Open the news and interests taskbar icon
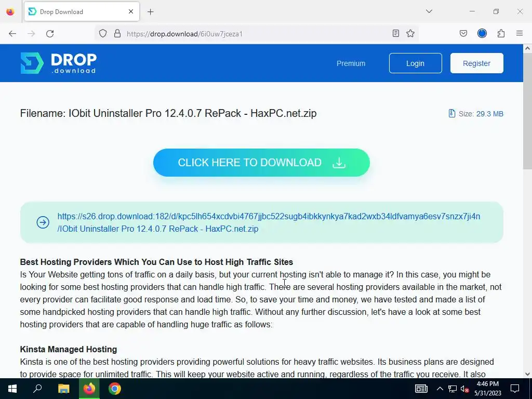This screenshot has height=399, width=532. click(x=421, y=389)
